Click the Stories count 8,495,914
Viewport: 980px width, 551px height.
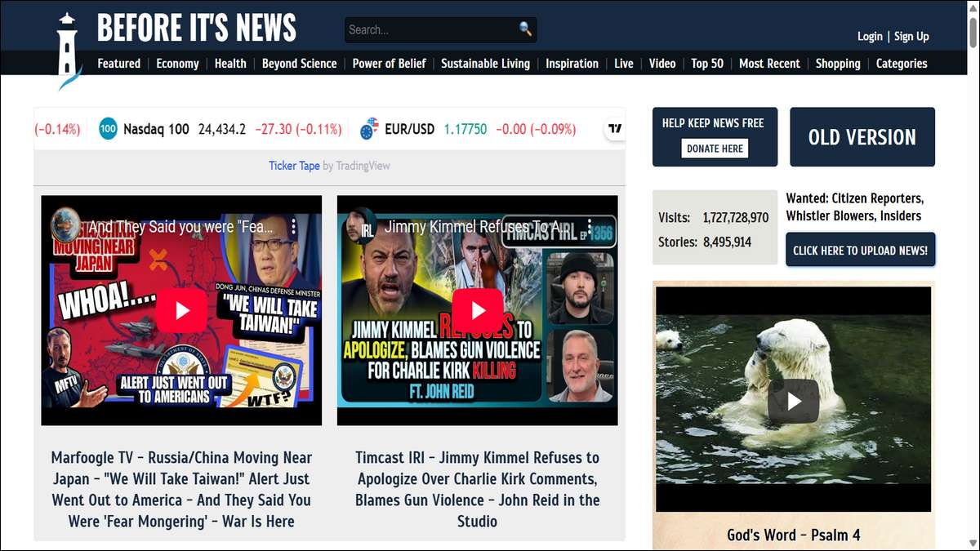click(x=728, y=242)
